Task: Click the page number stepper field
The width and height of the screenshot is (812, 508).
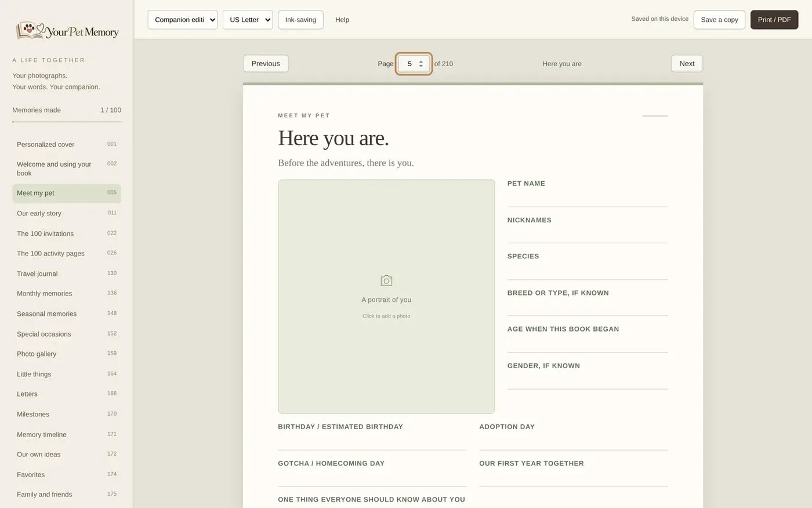Action: coord(414,64)
